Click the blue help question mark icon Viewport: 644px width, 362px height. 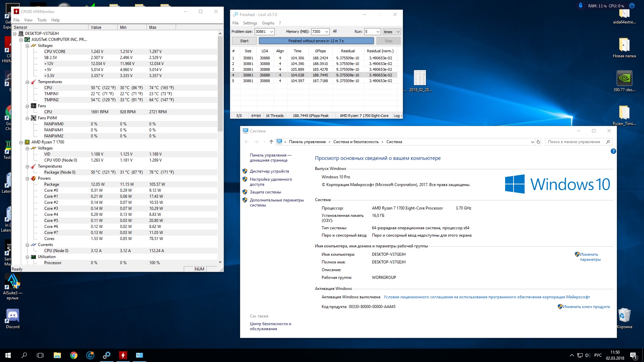point(613,151)
